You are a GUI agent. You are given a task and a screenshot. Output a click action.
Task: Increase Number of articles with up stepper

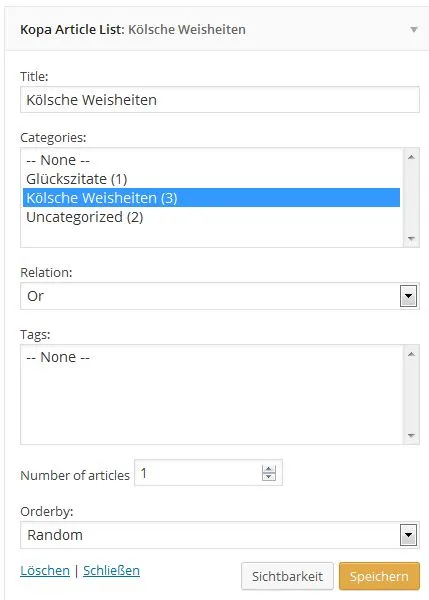click(269, 469)
